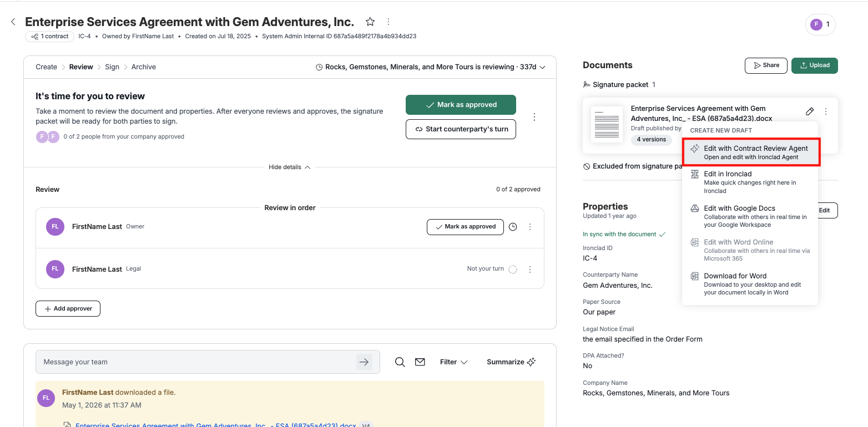This screenshot has width=868, height=427.
Task: Click the Google Drive icon in the draft menu
Action: click(x=694, y=209)
